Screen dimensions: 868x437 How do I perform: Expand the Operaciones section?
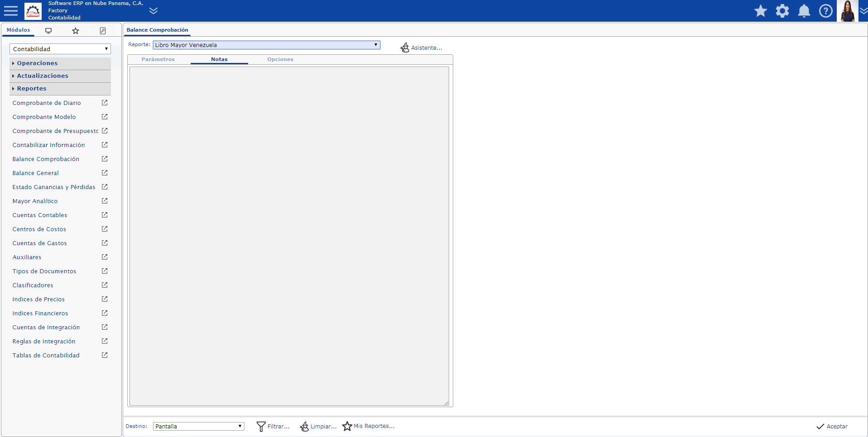pyautogui.click(x=60, y=63)
